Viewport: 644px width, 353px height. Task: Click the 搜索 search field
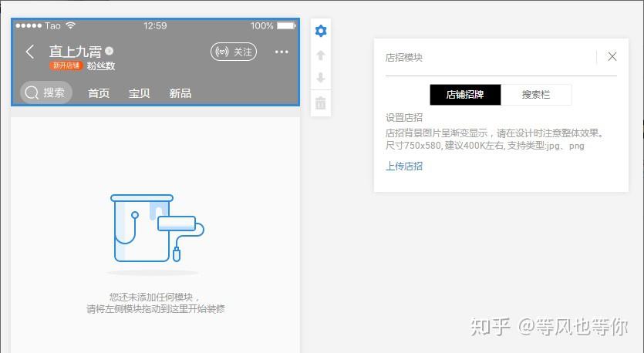tap(46, 92)
